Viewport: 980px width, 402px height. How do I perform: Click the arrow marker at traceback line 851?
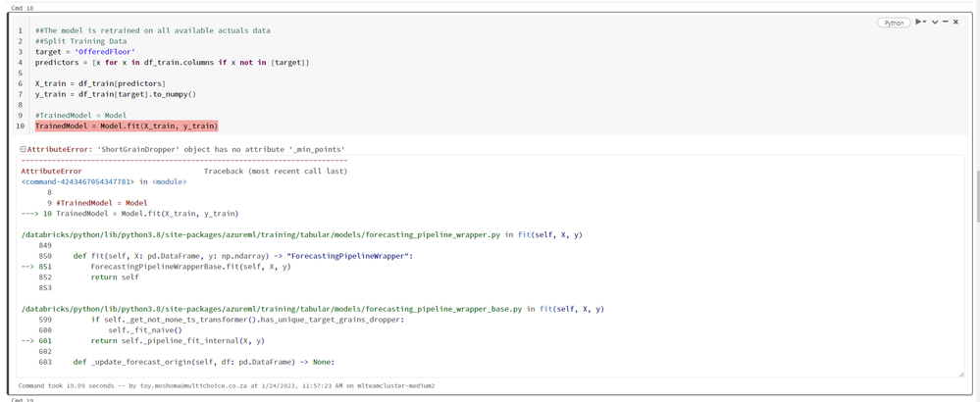point(29,267)
